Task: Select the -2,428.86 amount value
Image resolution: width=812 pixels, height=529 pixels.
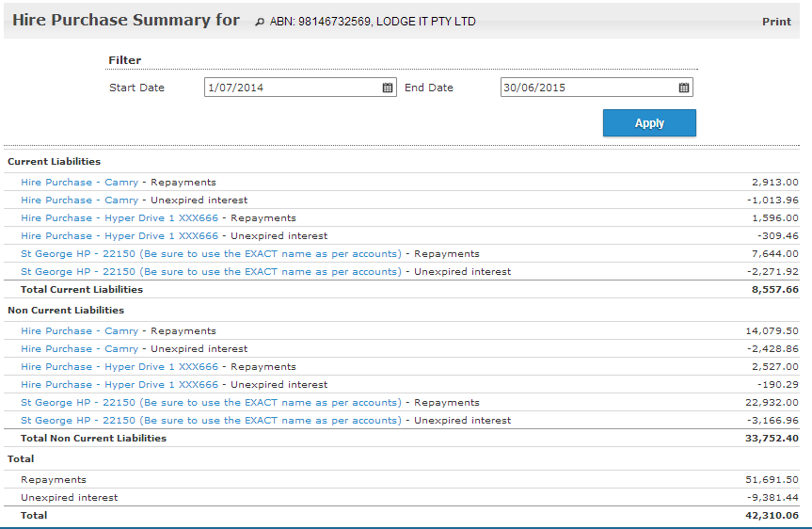Action: point(772,348)
